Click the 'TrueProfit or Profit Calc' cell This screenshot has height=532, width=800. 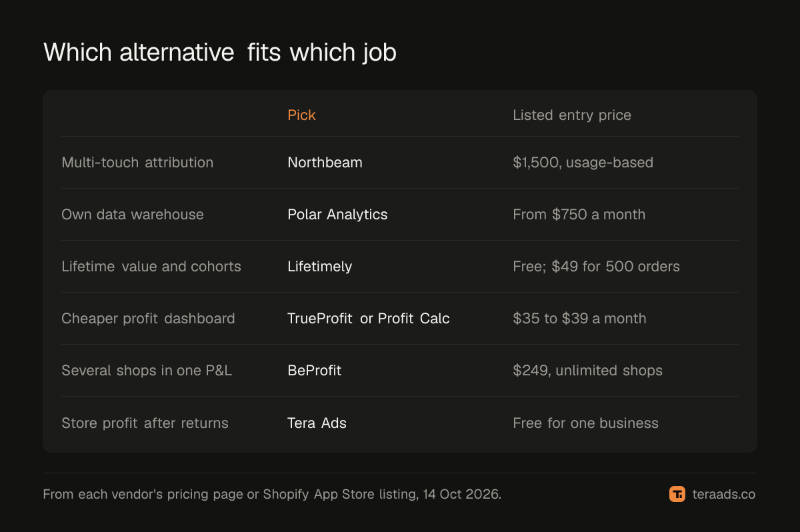pos(369,318)
